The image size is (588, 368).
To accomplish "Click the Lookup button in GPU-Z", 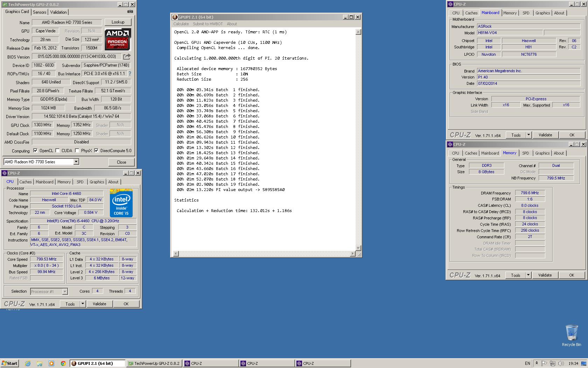I will (x=118, y=22).
